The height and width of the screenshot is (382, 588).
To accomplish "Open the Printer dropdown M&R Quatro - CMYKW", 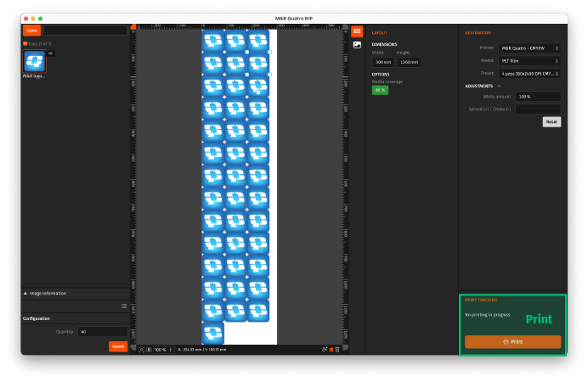I will click(529, 48).
